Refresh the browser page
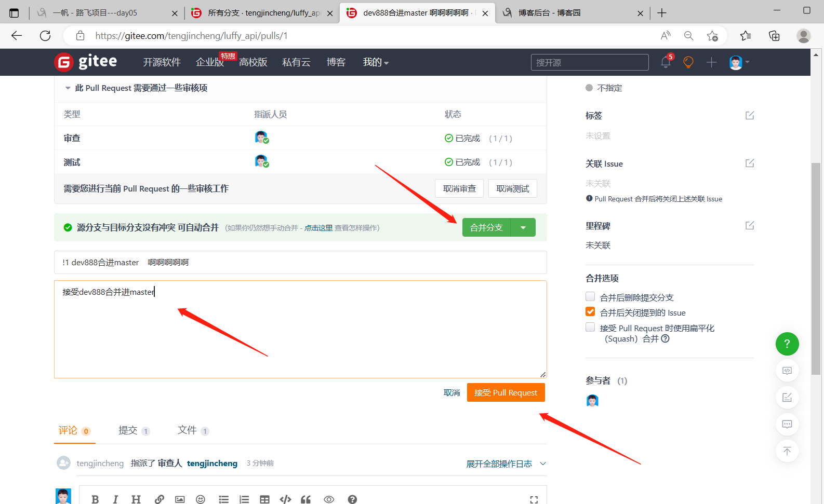This screenshot has width=824, height=504. [x=45, y=36]
